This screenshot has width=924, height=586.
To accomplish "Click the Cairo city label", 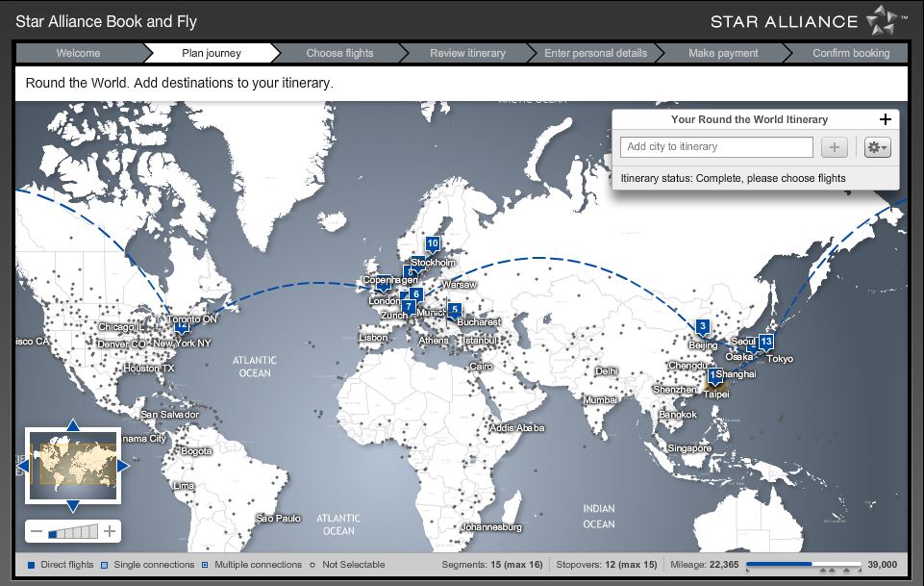I will (x=481, y=367).
